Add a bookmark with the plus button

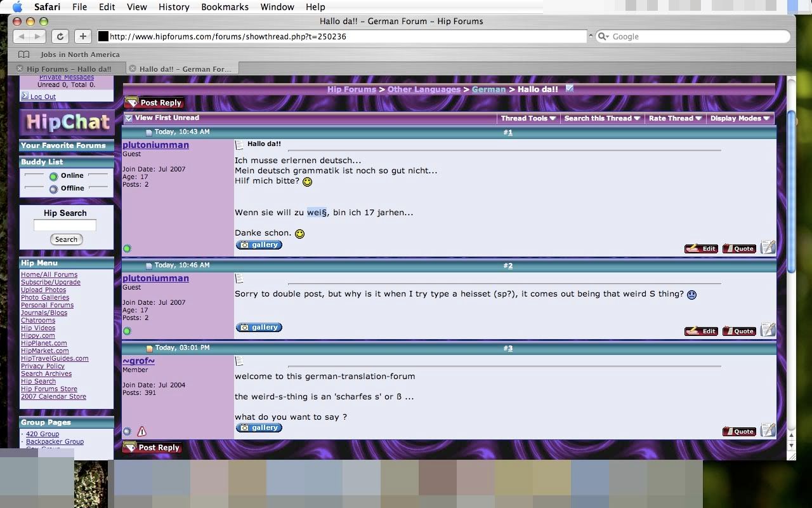(x=82, y=37)
